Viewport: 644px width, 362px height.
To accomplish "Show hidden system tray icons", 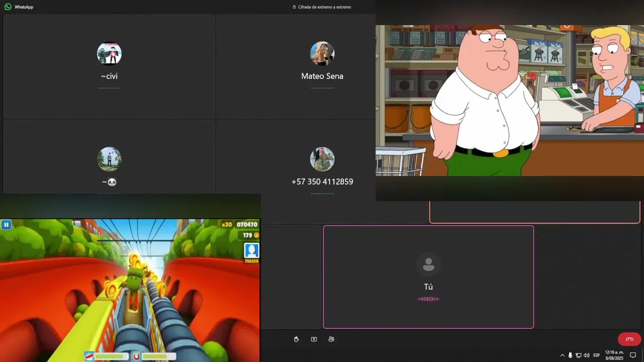I will [562, 355].
